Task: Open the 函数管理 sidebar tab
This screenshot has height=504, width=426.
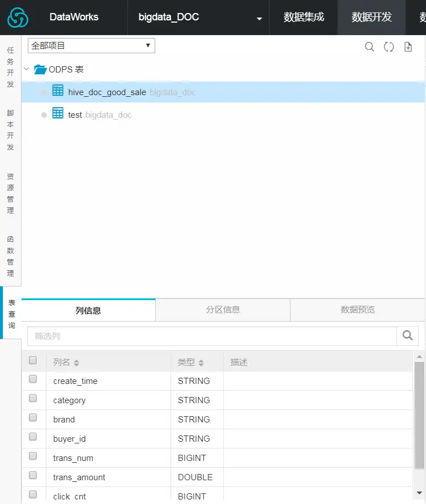Action: [10, 256]
